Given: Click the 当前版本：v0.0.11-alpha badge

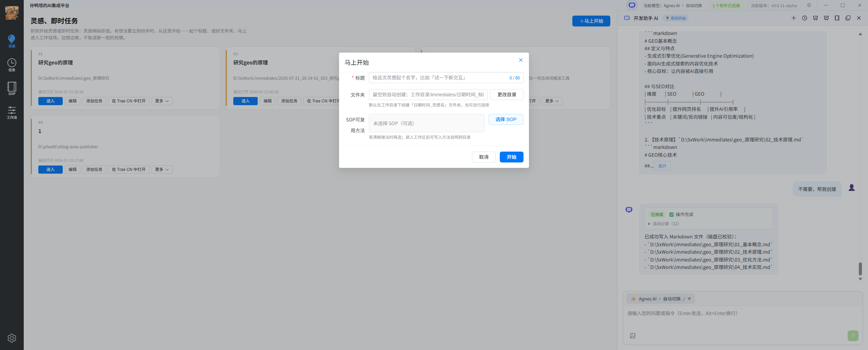Looking at the screenshot, I should click(x=774, y=5).
